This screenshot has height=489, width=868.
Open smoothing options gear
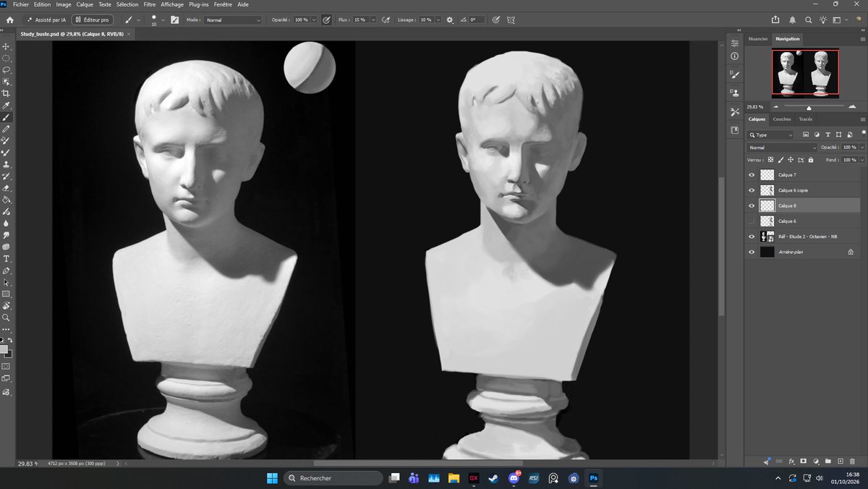click(450, 20)
